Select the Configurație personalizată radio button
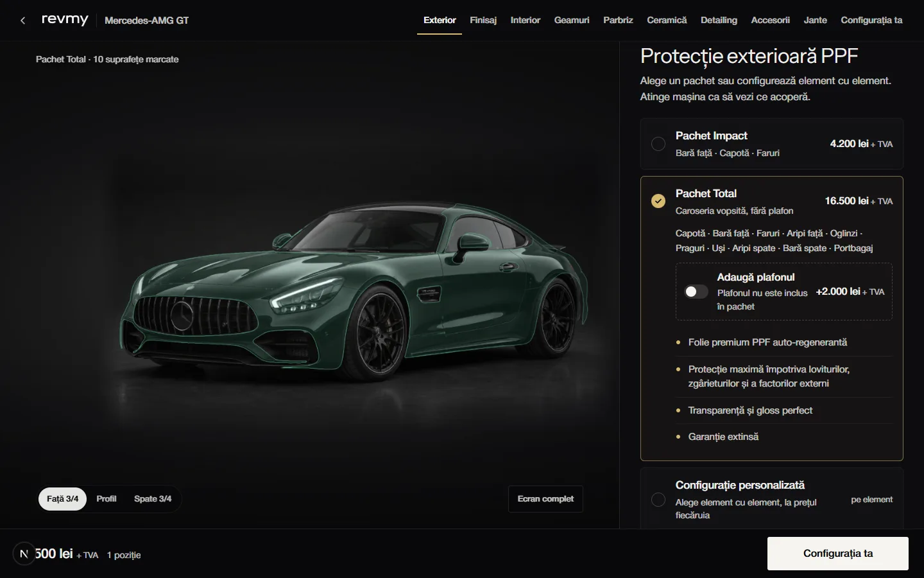Viewport: 924px width, 578px height. click(658, 500)
